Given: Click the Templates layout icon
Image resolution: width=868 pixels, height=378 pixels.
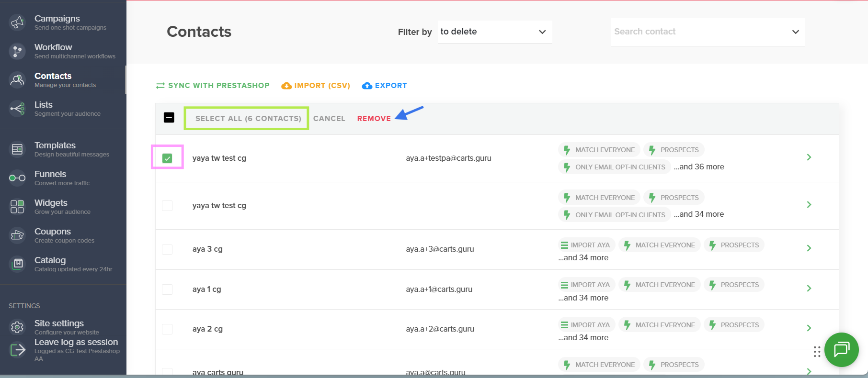Looking at the screenshot, I should click(x=17, y=149).
